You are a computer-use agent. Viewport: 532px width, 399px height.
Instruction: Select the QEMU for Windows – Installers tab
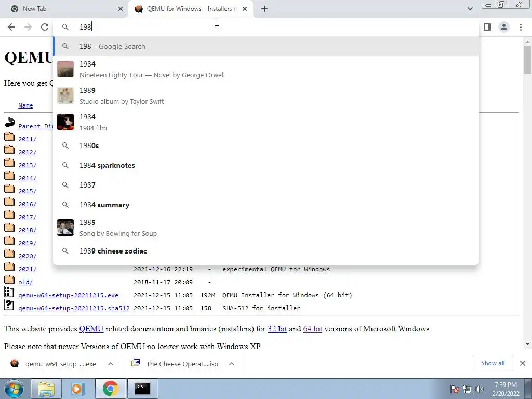point(191,9)
